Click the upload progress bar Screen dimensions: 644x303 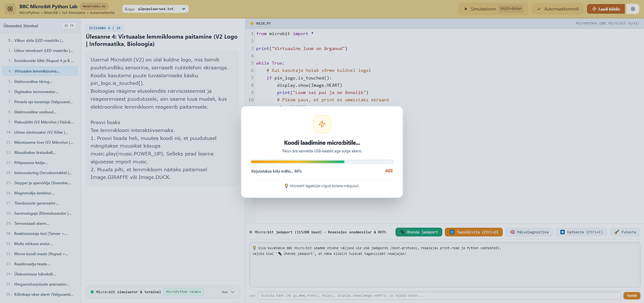pyautogui.click(x=322, y=162)
